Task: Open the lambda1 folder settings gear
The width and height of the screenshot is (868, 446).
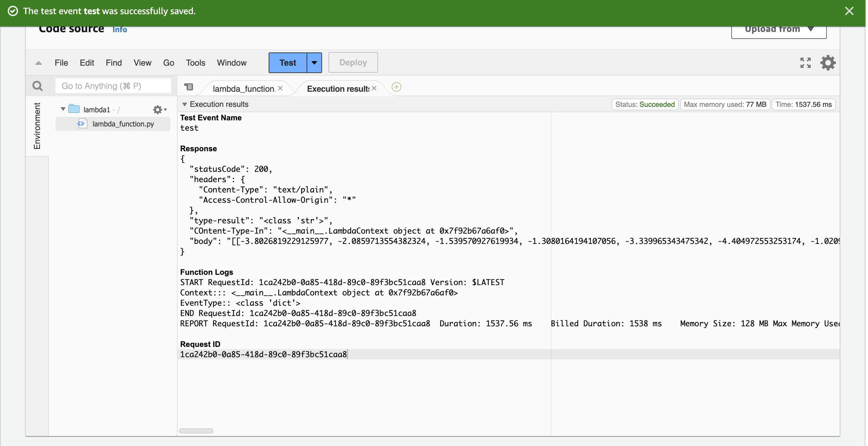Action: (159, 109)
